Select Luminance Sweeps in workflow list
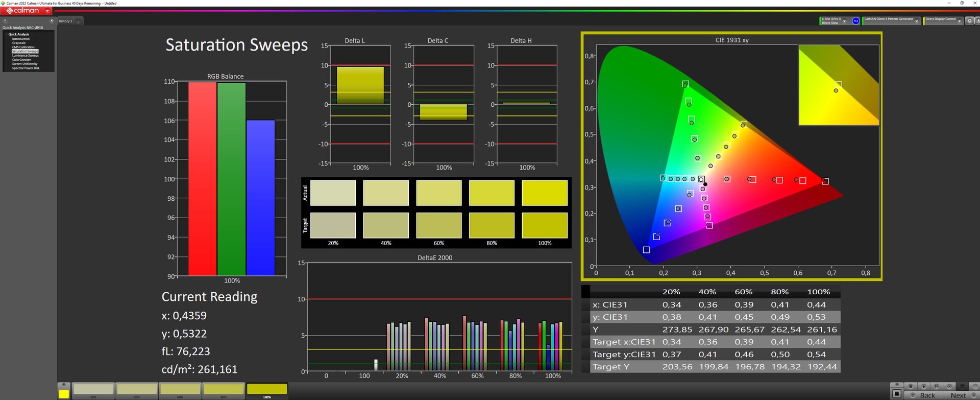This screenshot has width=980, height=400. (x=26, y=56)
